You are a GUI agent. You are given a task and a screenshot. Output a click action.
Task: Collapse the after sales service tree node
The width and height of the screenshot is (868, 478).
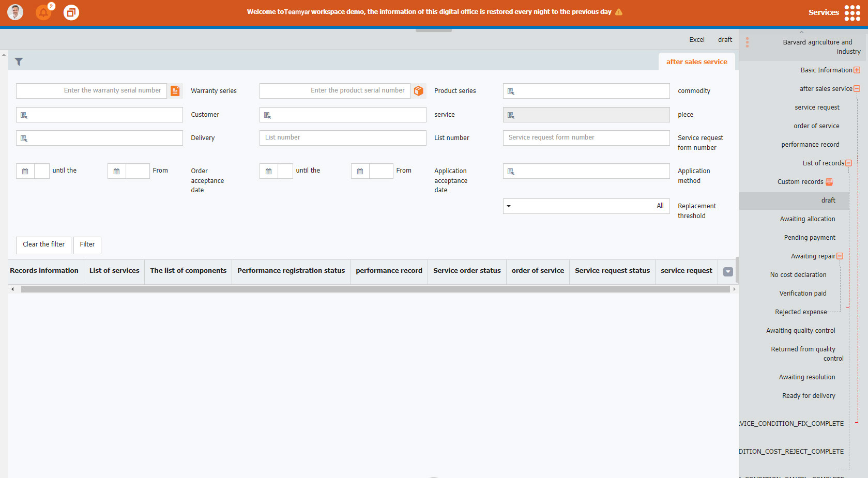[x=857, y=89]
